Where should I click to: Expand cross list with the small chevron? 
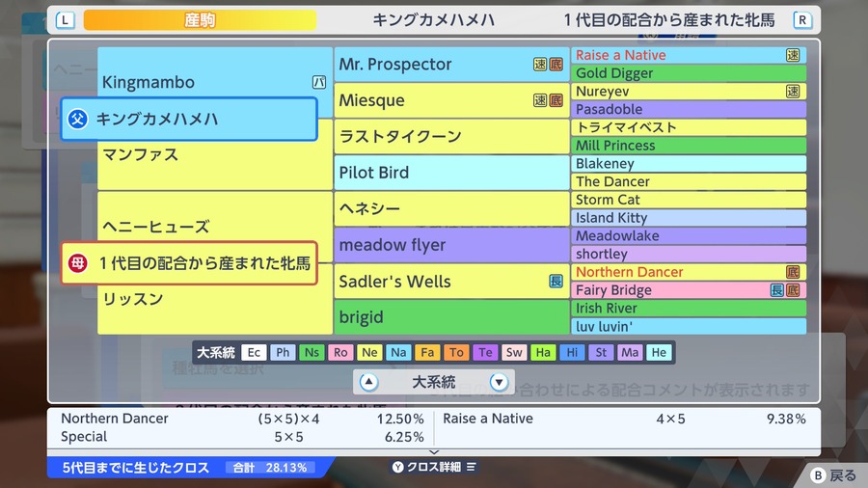click(x=434, y=452)
